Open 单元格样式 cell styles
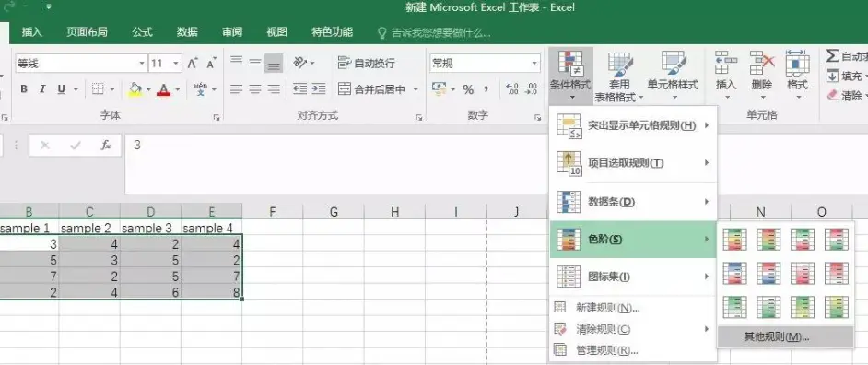This screenshot has height=365, width=868. click(x=673, y=76)
